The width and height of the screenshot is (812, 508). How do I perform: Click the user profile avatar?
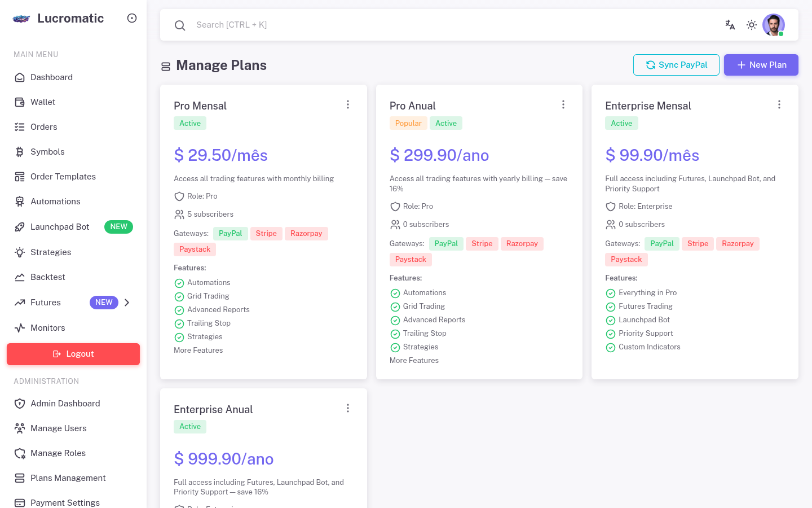tap(773, 25)
